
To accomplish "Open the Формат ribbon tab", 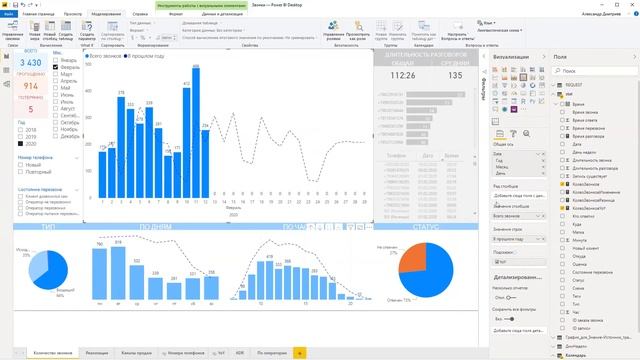I will (176, 14).
